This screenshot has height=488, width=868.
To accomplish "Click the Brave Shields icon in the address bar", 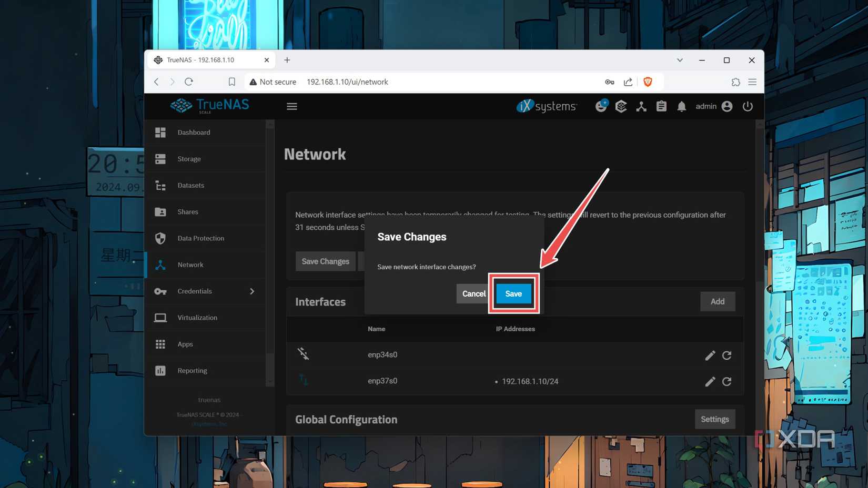I will point(648,82).
